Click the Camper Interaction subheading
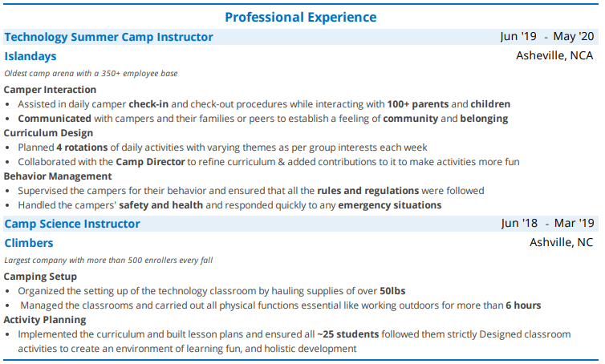Screen dimensions: 605x364 click(x=50, y=90)
